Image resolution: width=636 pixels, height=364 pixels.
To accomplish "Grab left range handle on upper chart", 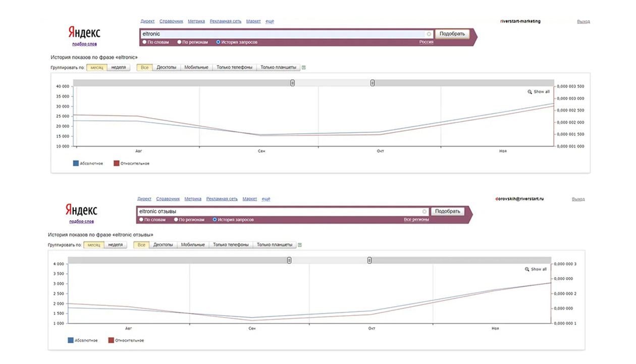I will pyautogui.click(x=292, y=83).
